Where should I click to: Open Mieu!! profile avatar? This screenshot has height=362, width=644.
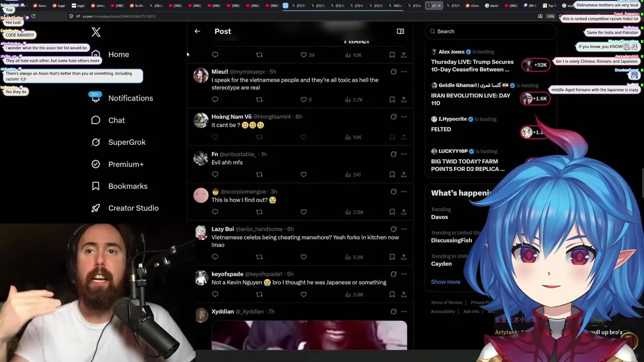coord(201,76)
